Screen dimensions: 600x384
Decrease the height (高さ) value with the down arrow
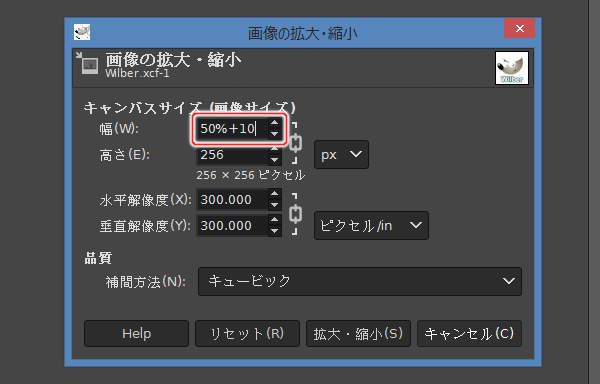coord(274,160)
